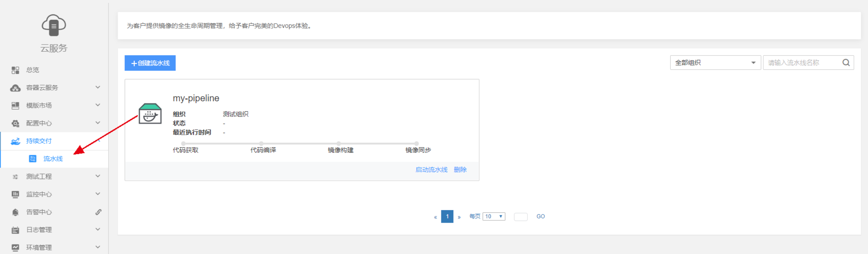868x254 pixels.
Task: Click the cloud service logo icon
Action: point(54,25)
